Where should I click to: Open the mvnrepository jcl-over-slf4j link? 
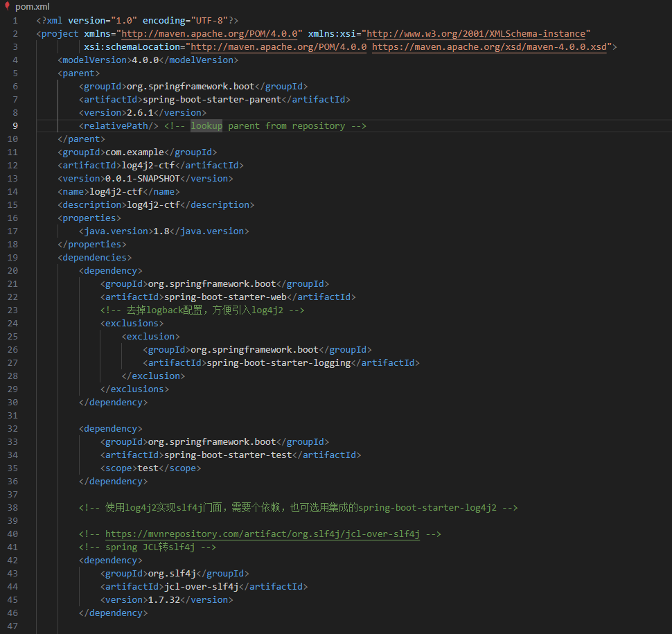coord(263,534)
